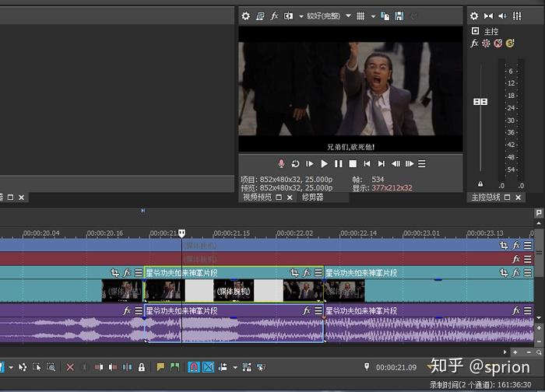The image size is (545, 392).
Task: Go to end of project
Action: [381, 163]
